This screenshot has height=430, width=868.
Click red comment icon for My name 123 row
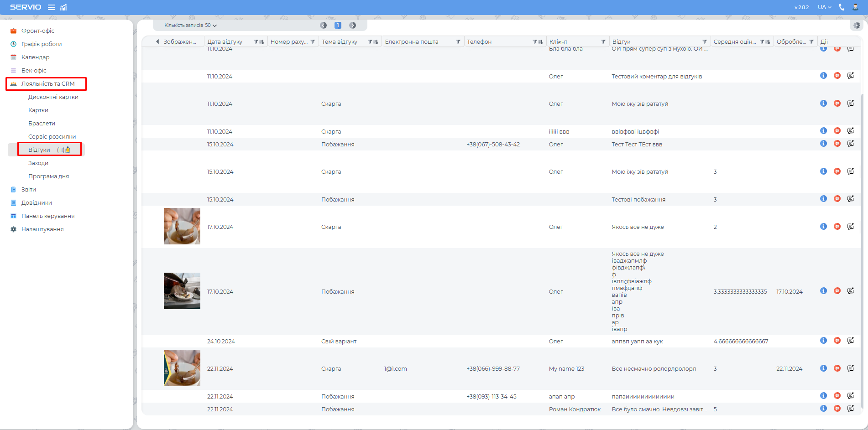pyautogui.click(x=837, y=368)
